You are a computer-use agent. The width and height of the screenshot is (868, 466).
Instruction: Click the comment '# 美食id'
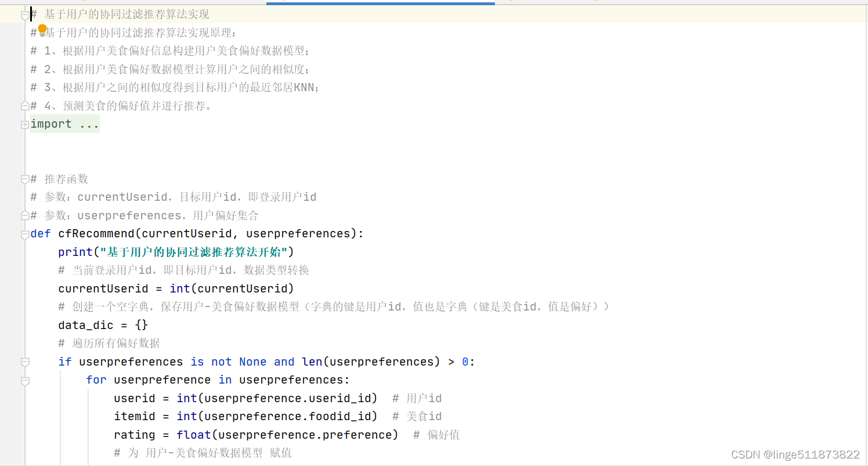click(417, 416)
